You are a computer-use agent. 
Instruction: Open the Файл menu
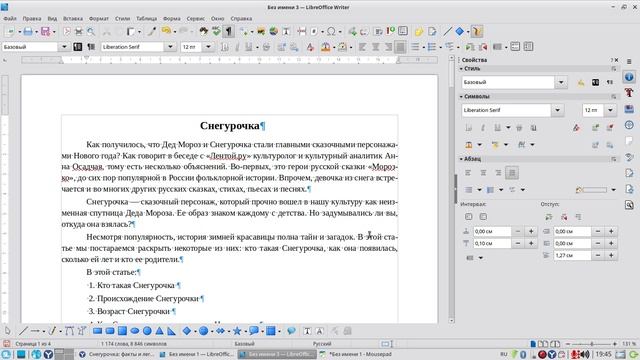click(10, 18)
